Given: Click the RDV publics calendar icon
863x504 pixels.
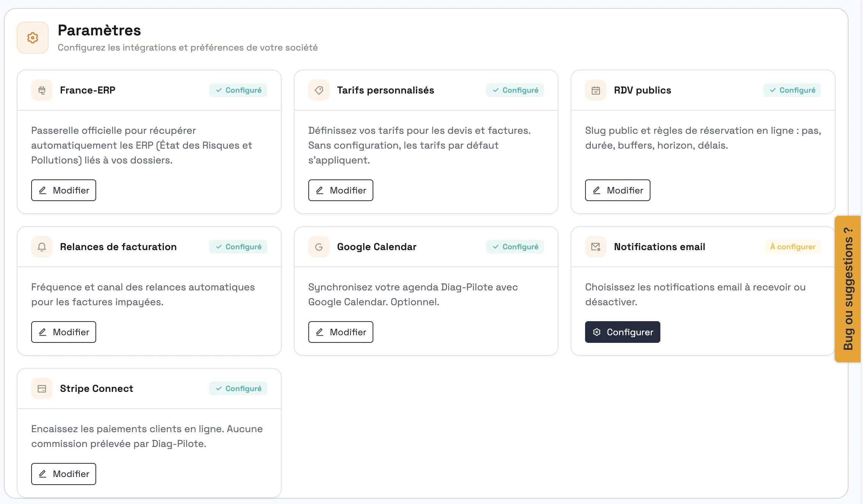Looking at the screenshot, I should 596,90.
